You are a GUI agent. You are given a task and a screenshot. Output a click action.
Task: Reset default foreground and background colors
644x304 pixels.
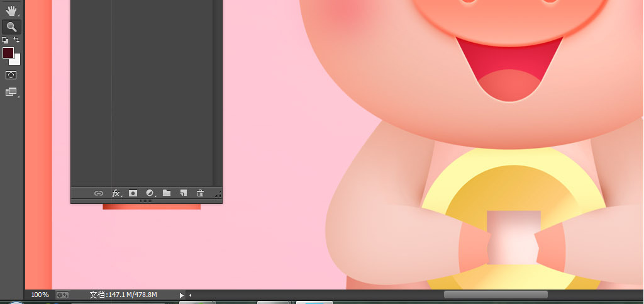6,40
